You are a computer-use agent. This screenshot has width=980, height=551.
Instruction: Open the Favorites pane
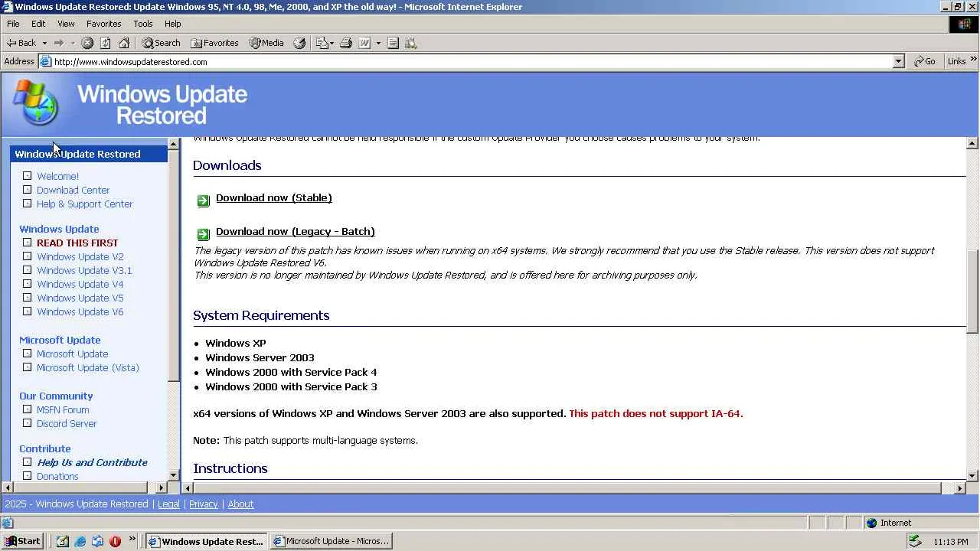(x=214, y=43)
